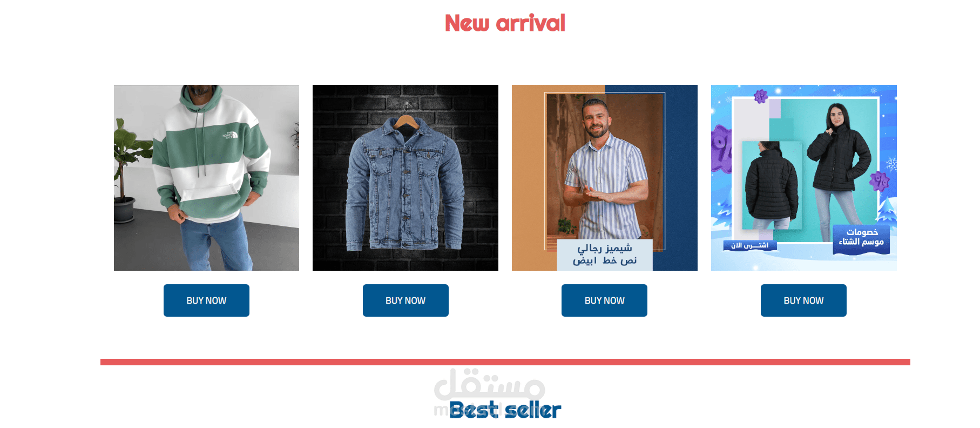This screenshot has width=980, height=428.
Task: Click the red divider line
Action: click(505, 362)
